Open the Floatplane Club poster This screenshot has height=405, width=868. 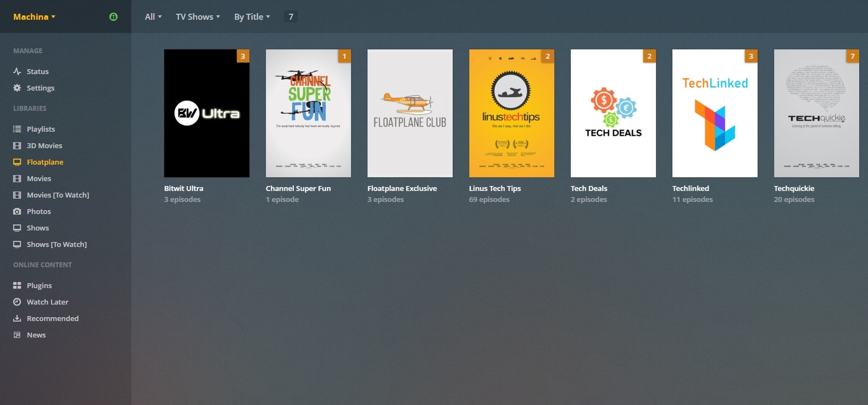coord(410,113)
